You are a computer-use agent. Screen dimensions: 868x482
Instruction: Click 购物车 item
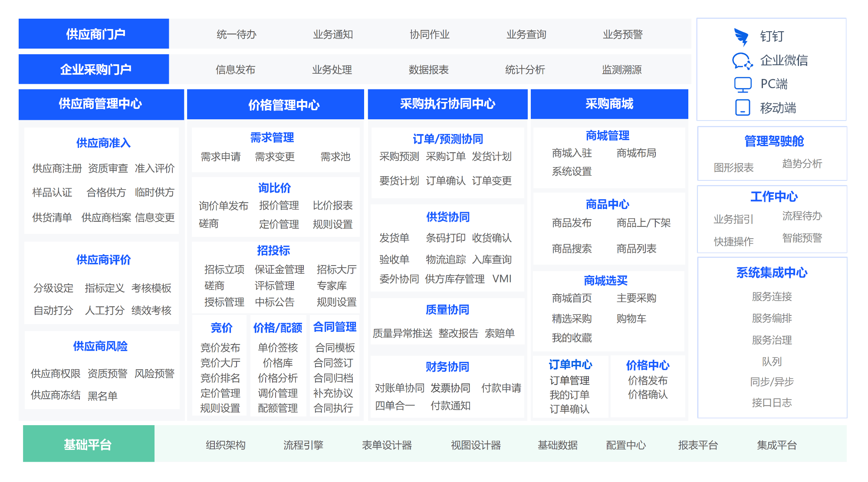point(631,318)
